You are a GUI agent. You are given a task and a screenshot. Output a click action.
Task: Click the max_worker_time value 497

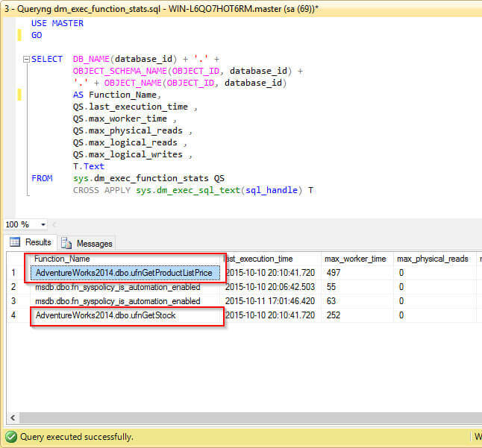335,273
